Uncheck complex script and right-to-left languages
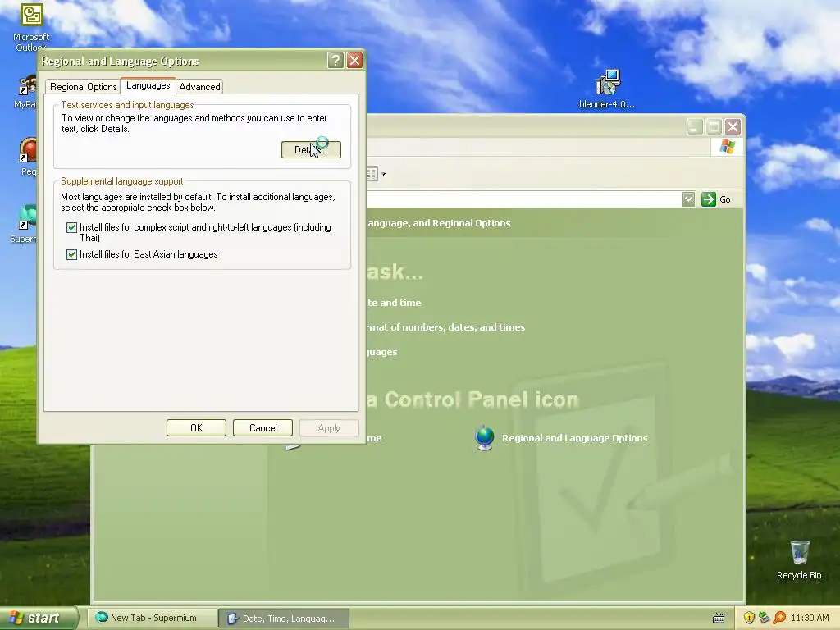 coord(71,228)
